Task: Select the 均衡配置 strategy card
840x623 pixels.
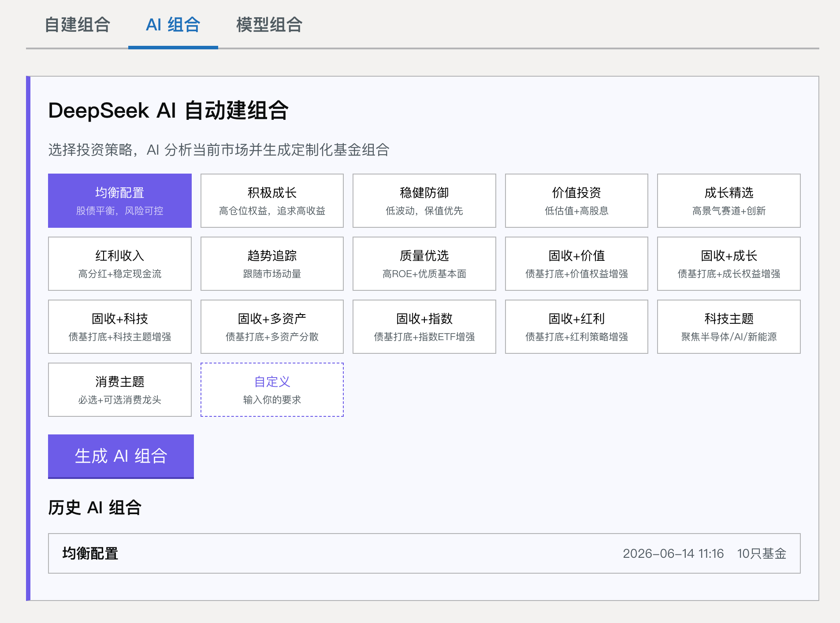Action: pos(120,201)
